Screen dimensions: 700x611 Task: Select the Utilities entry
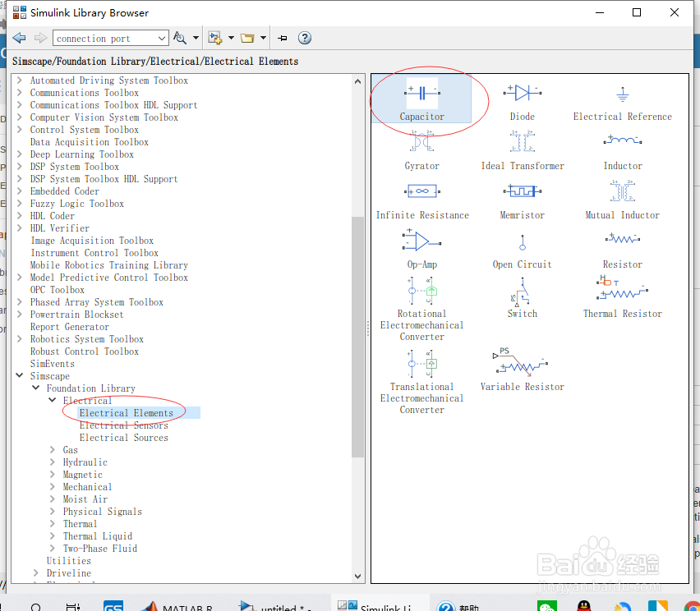click(x=69, y=561)
